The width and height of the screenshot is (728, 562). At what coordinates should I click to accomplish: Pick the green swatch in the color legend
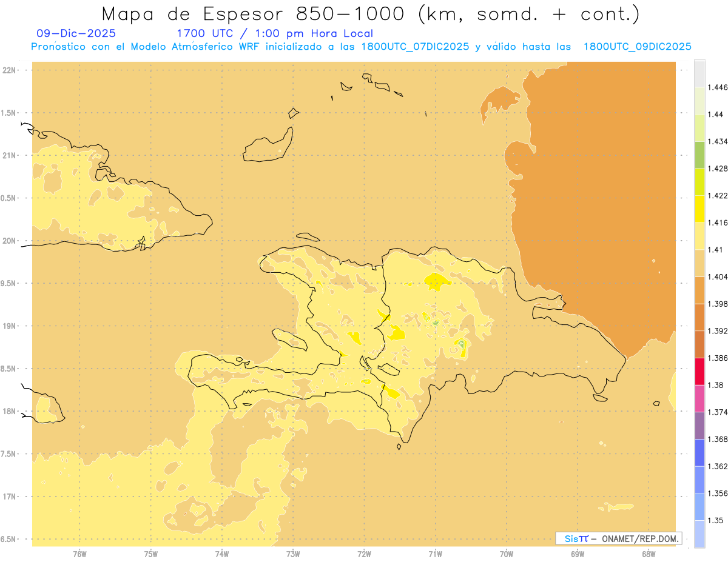pyautogui.click(x=699, y=155)
